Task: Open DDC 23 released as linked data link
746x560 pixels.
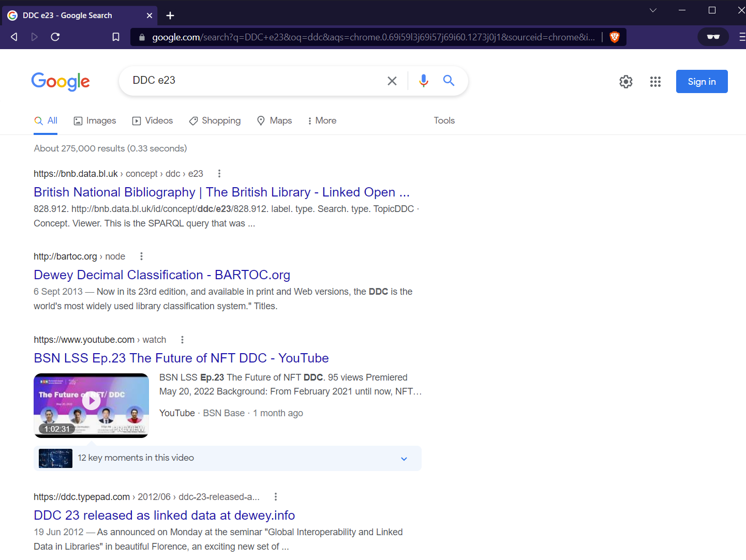Action: pos(165,516)
